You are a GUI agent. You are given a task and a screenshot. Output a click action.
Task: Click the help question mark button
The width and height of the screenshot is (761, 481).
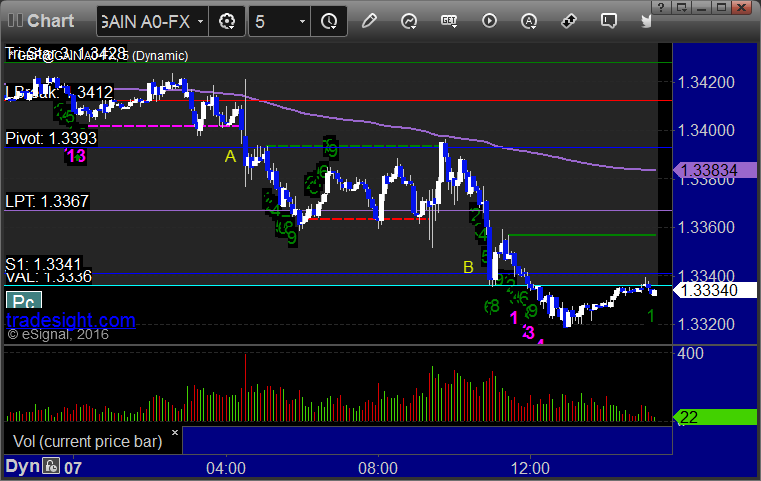point(661,7)
